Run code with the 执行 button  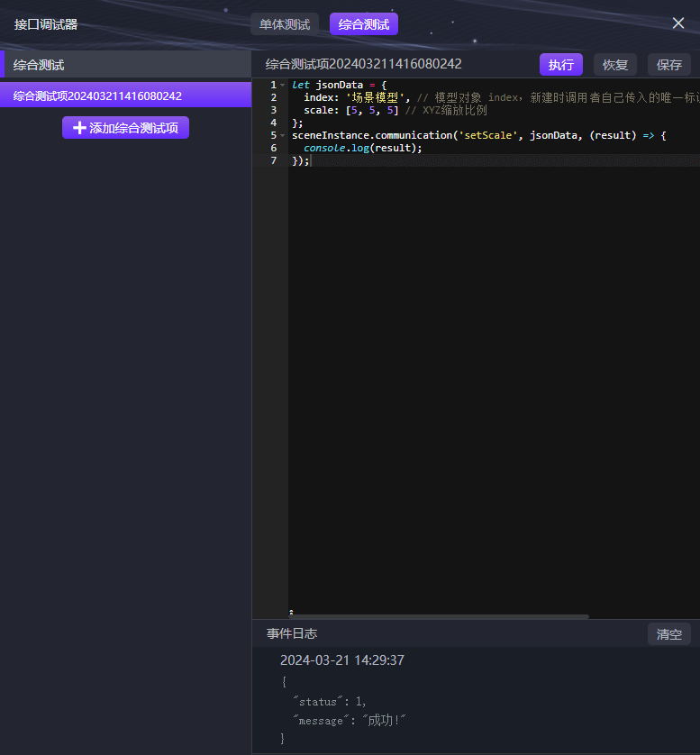coord(561,65)
